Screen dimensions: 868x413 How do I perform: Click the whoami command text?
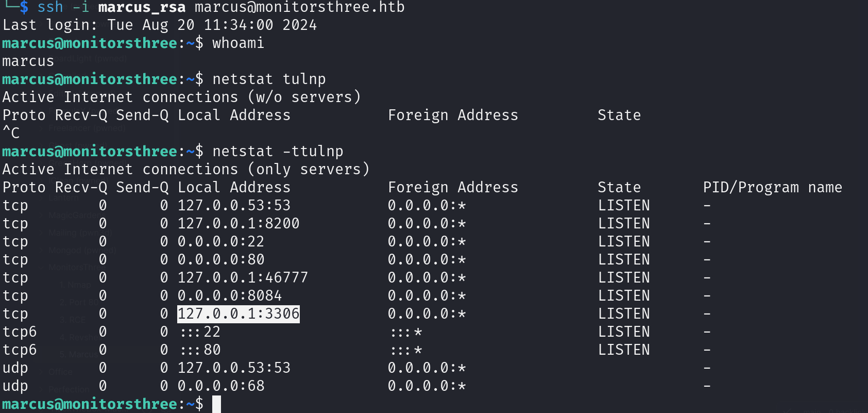[x=238, y=43]
